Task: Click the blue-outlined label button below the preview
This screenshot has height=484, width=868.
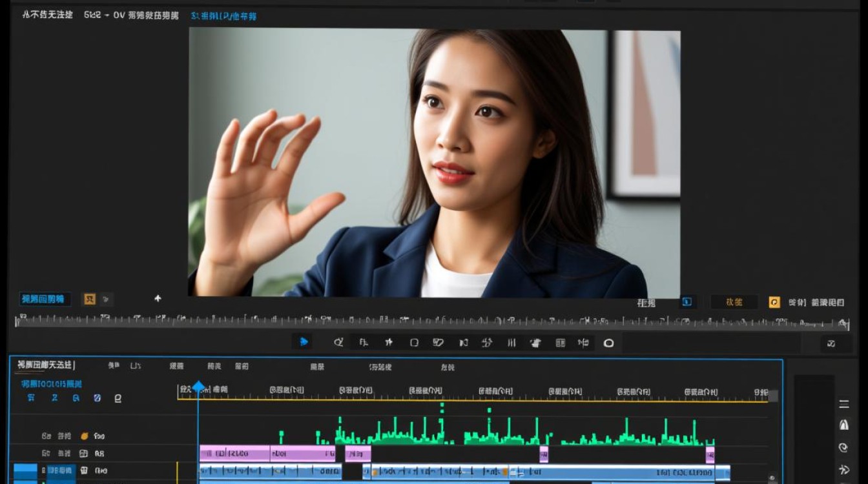Action: pyautogui.click(x=44, y=299)
